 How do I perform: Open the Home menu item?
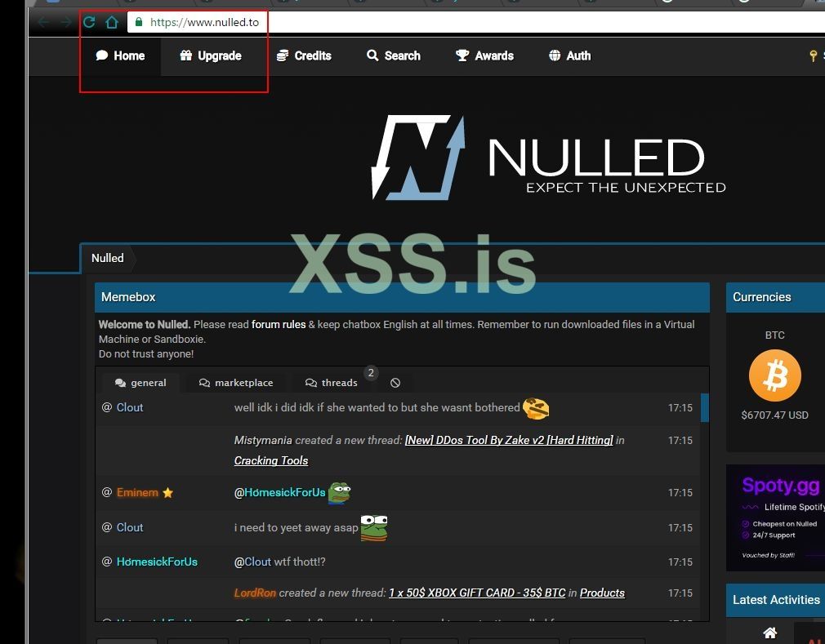coord(121,56)
